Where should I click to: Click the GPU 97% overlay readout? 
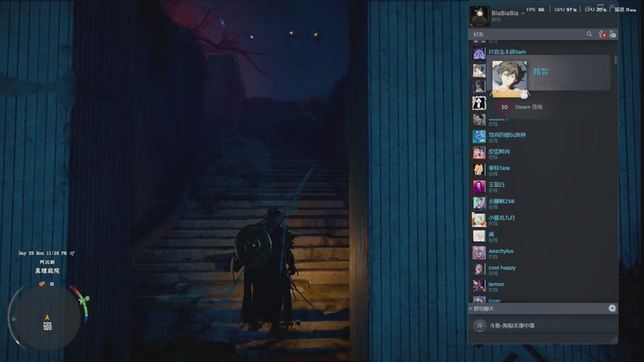(566, 10)
